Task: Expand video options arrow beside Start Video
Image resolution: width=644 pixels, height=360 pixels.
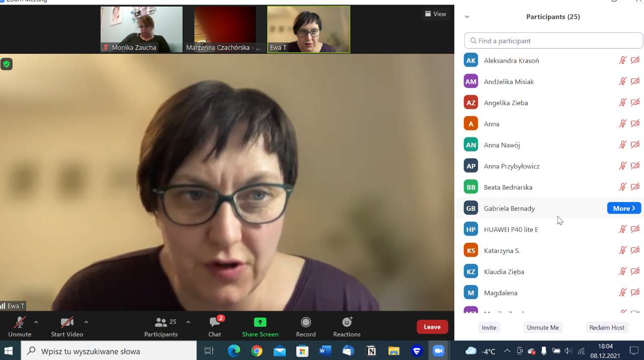Action: (86, 322)
